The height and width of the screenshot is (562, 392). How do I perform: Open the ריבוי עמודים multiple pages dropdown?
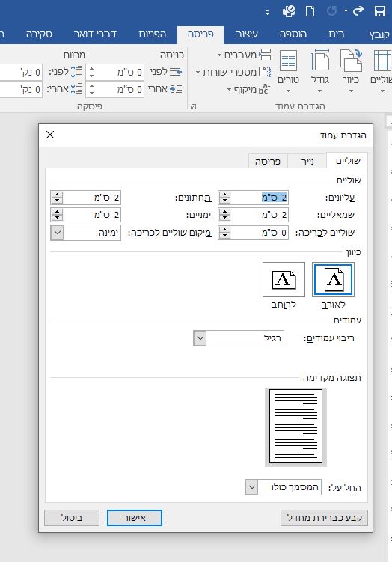point(239,338)
